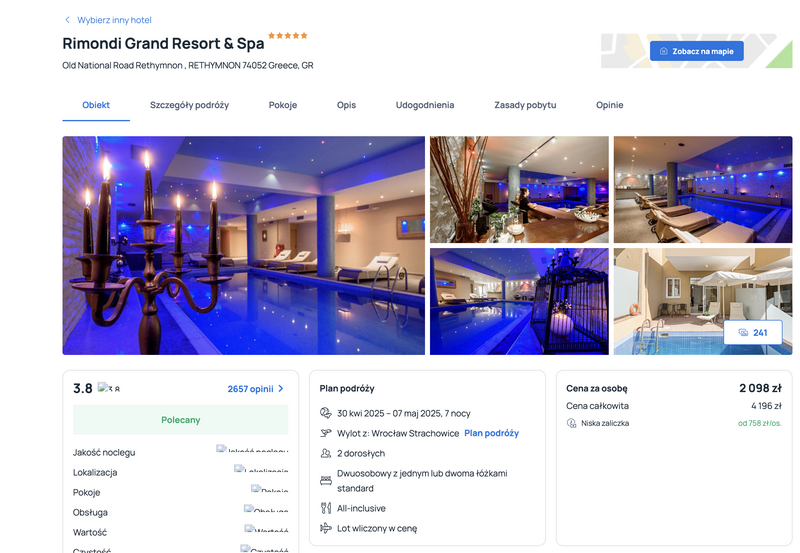Switch to the Pokoje tab
Screen dimensions: 800x553
(283, 105)
